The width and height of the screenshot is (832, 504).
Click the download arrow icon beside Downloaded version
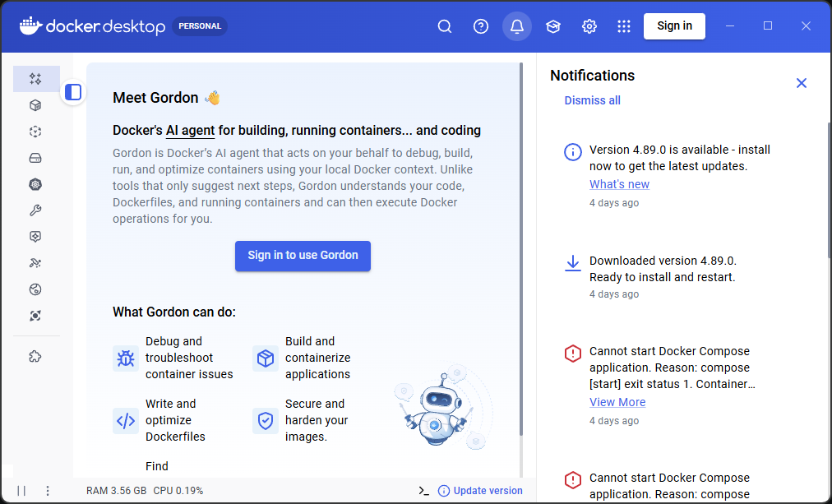(x=572, y=263)
